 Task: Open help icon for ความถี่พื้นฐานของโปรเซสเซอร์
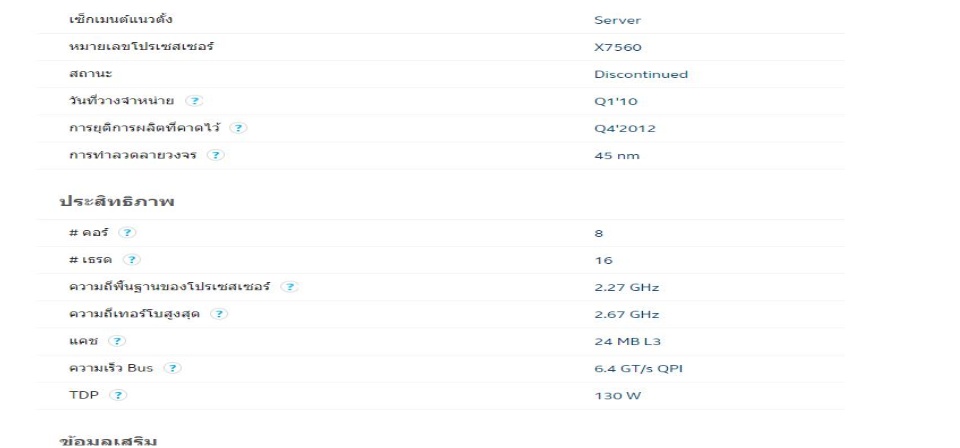[290, 286]
